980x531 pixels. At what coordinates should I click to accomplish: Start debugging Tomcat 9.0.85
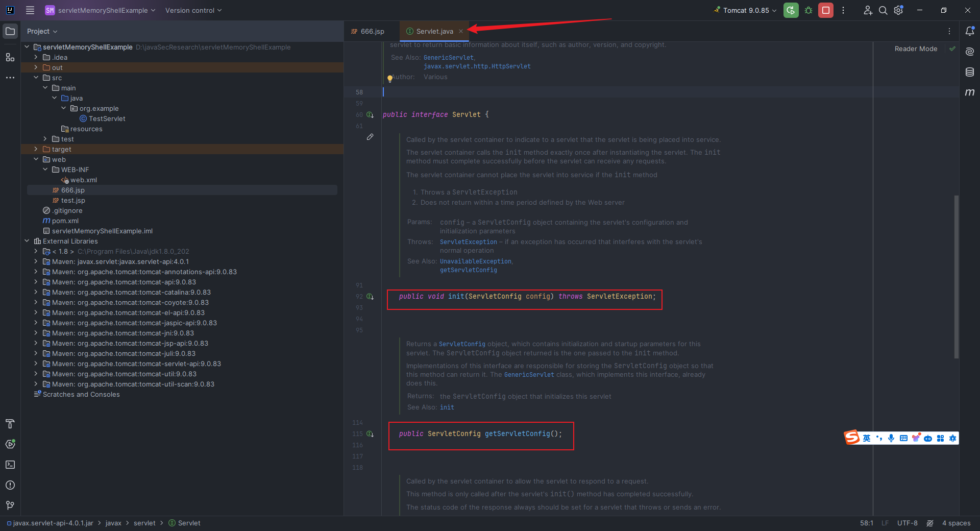pos(808,10)
